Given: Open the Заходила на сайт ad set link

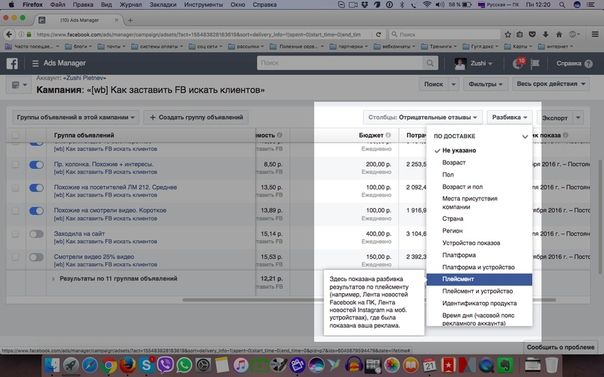Looking at the screenshot, I should 79,234.
